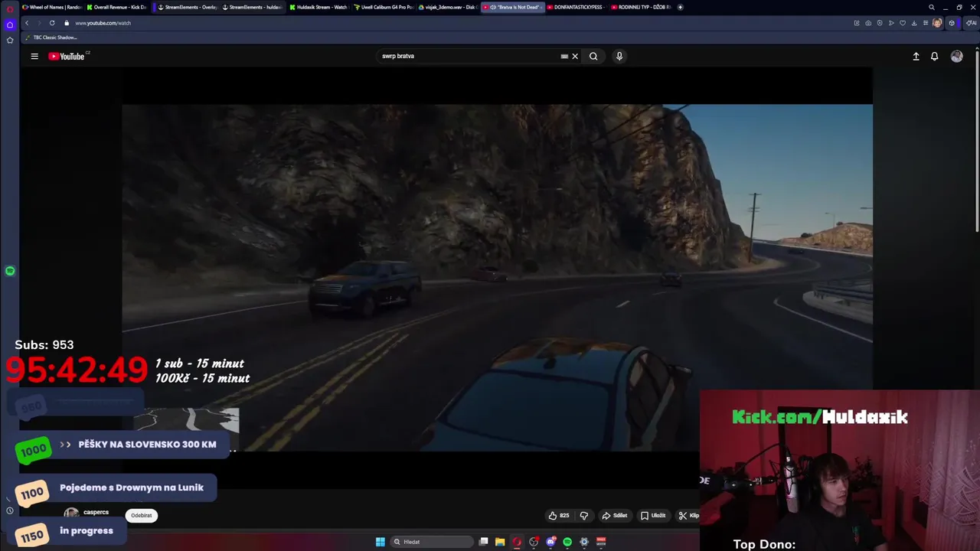Switch to the visjak_3demo.wav tab
980x551 pixels.
[448, 7]
